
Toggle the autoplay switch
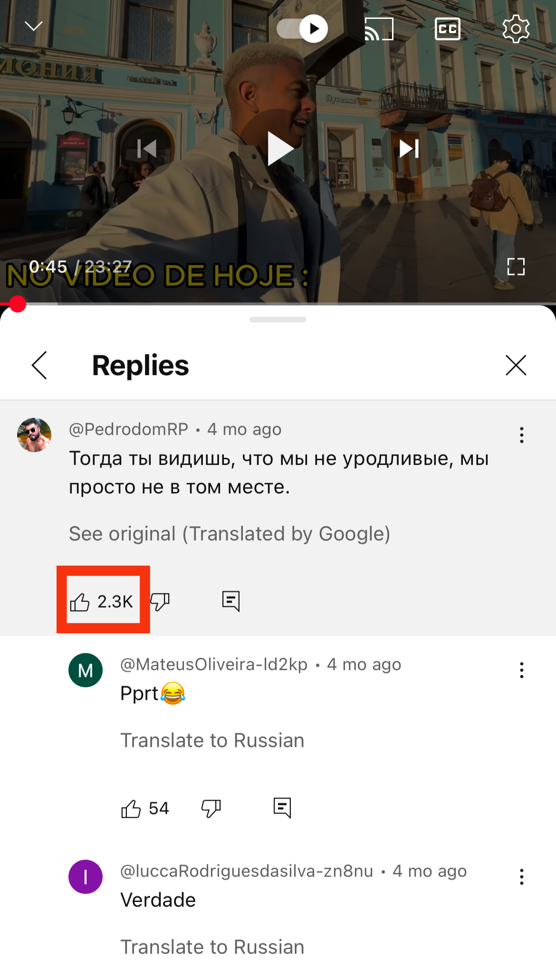point(302,29)
